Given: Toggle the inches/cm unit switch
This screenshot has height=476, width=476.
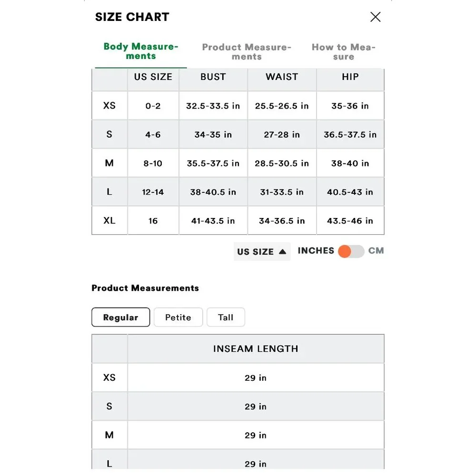Looking at the screenshot, I should click(x=351, y=251).
